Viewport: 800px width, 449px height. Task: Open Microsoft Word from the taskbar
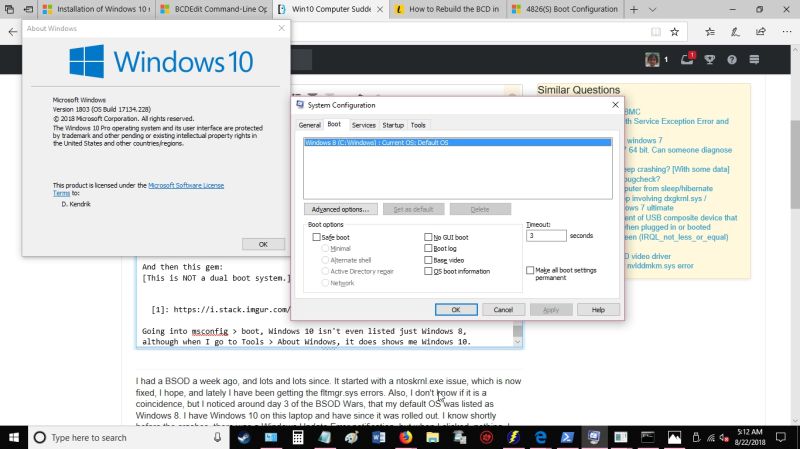tap(379, 437)
